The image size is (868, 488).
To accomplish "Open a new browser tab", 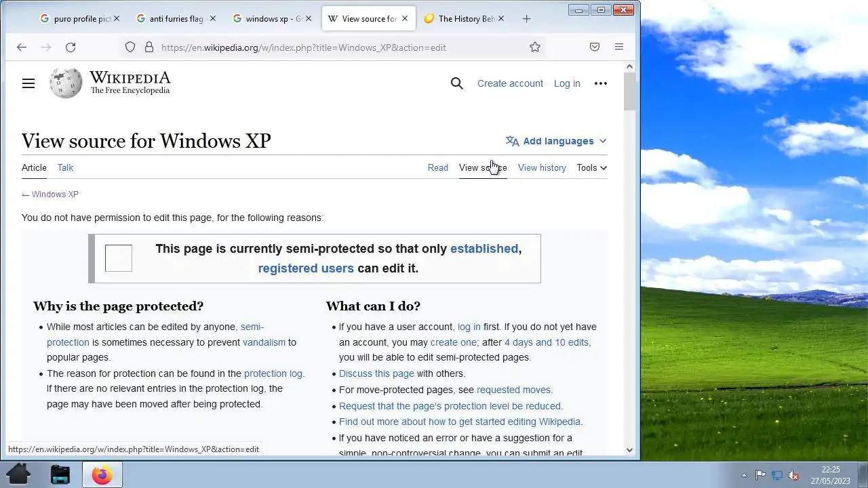I will tap(526, 19).
